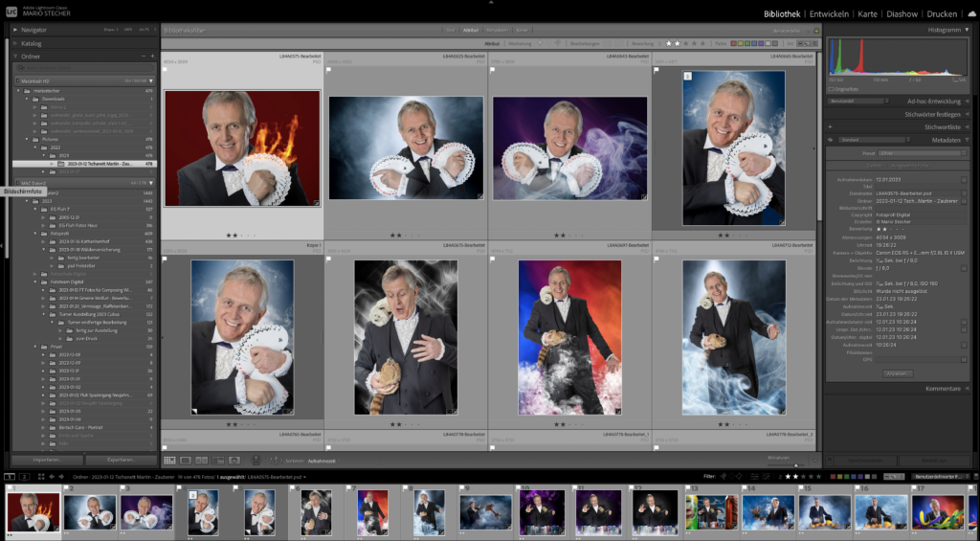Go forward with the right arrow in filmstrip bar

(61, 477)
